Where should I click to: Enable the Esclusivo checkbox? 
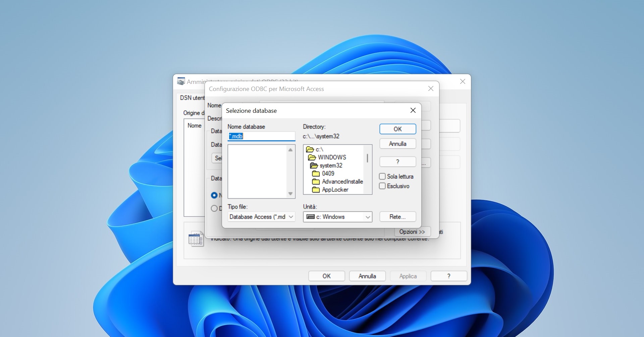click(382, 186)
